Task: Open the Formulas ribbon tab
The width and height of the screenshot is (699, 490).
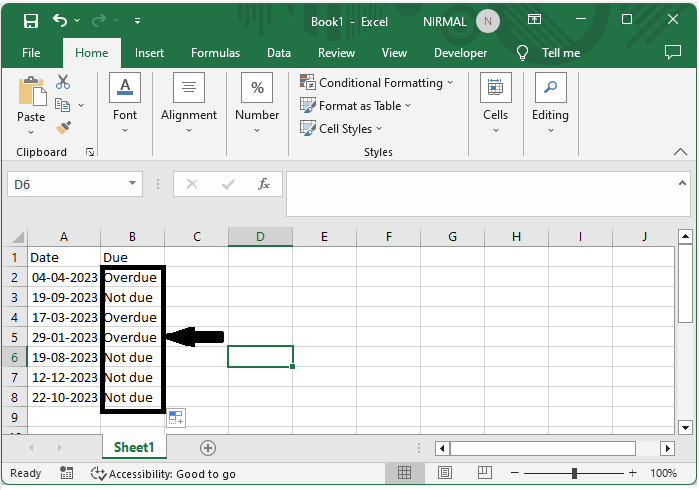Action: point(215,53)
